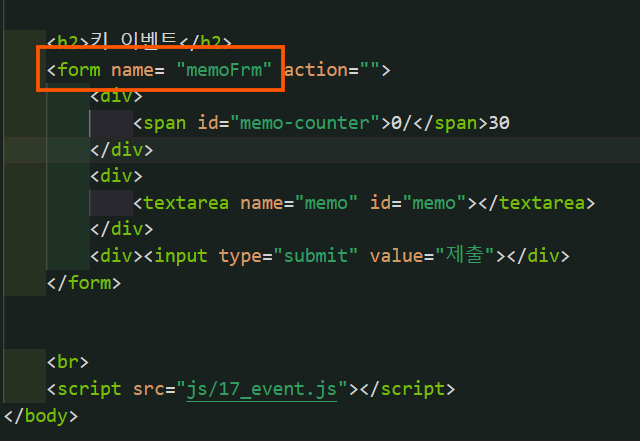Click the closing script tag

point(407,389)
